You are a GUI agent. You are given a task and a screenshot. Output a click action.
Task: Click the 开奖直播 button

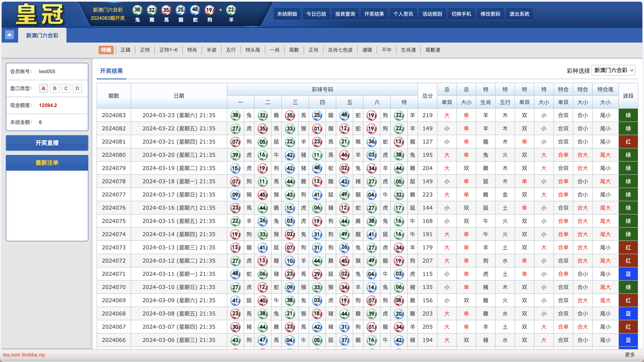point(47,143)
